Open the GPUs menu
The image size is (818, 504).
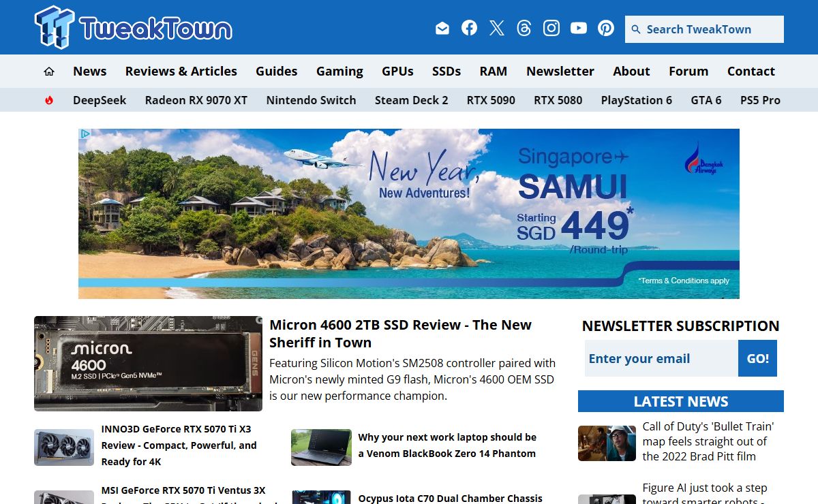coord(397,71)
